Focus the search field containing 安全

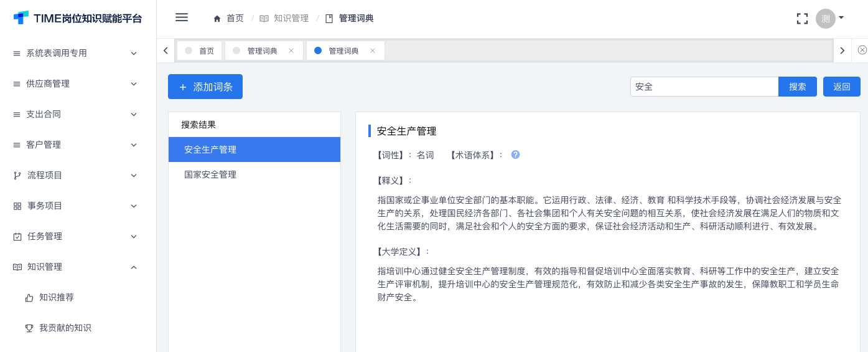coord(704,87)
